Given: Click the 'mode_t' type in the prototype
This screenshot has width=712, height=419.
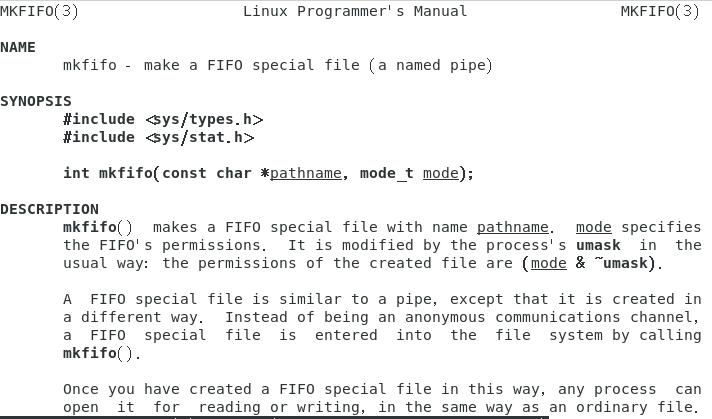Looking at the screenshot, I should [x=386, y=173].
